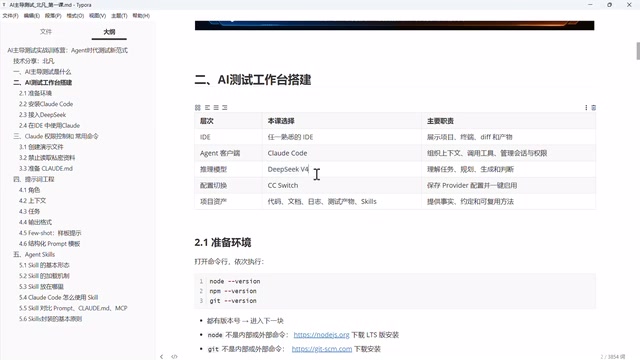The width and height of the screenshot is (640, 360).
Task: Go to outline heading 一、AI主导测试是什么
Action: coord(42,72)
